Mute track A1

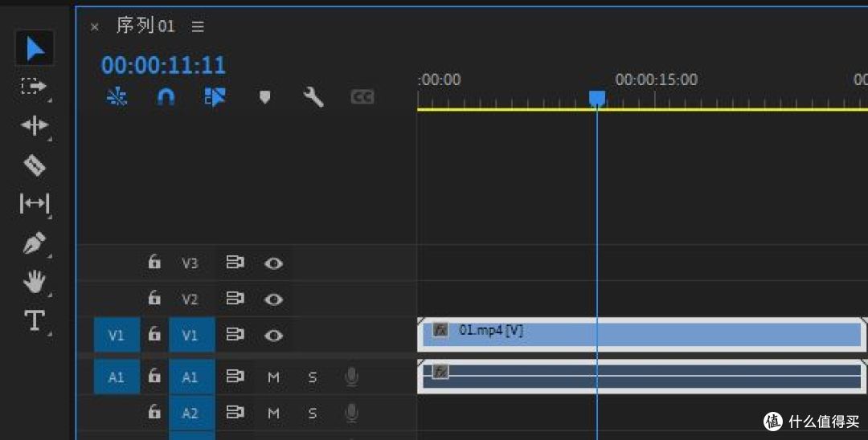point(273,377)
